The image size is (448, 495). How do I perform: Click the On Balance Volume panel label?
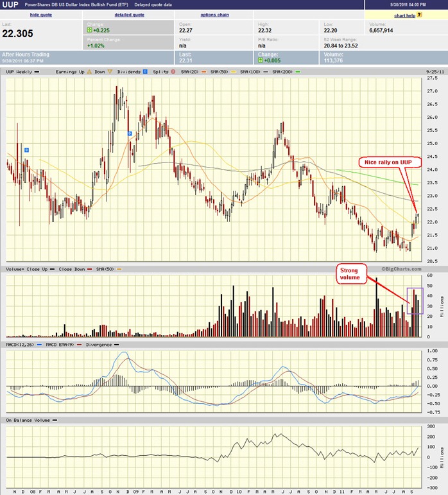[28, 420]
